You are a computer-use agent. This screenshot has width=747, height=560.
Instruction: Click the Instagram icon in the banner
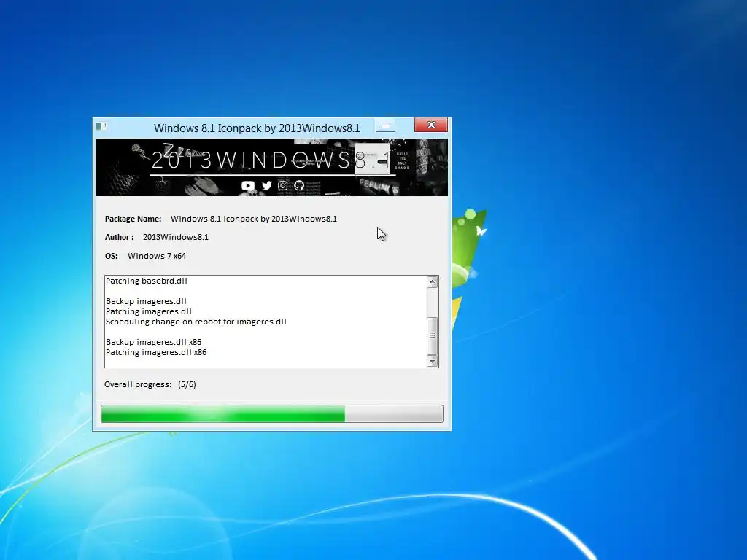pyautogui.click(x=282, y=185)
